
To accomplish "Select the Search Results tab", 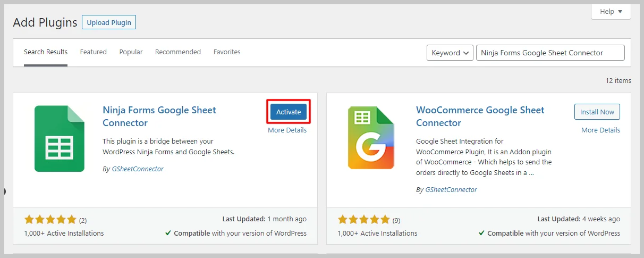I will pos(46,52).
